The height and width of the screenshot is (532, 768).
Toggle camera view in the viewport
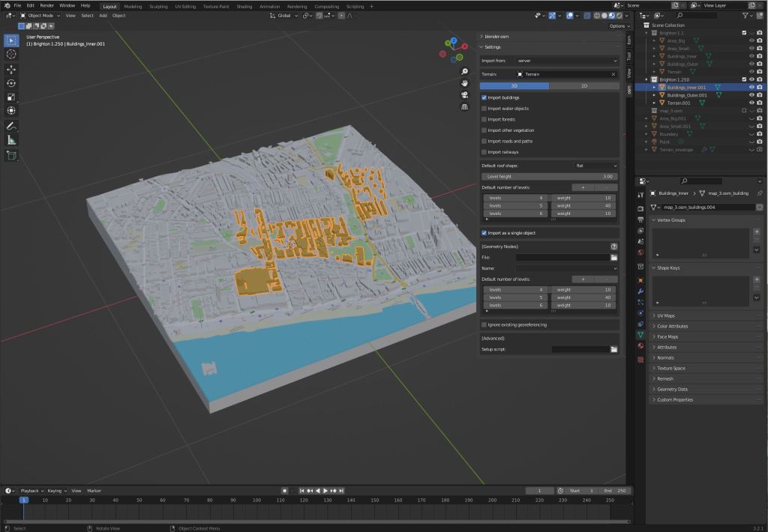tap(465, 94)
